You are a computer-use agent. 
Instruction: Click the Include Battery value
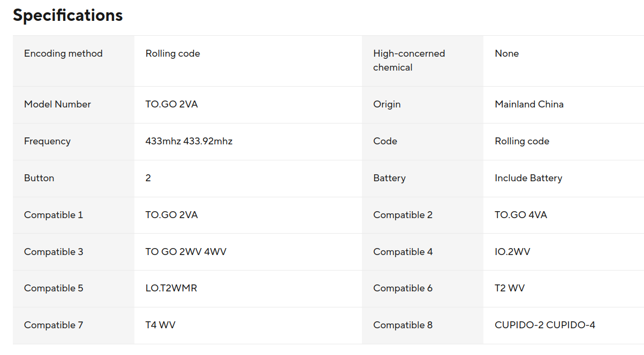tap(528, 178)
